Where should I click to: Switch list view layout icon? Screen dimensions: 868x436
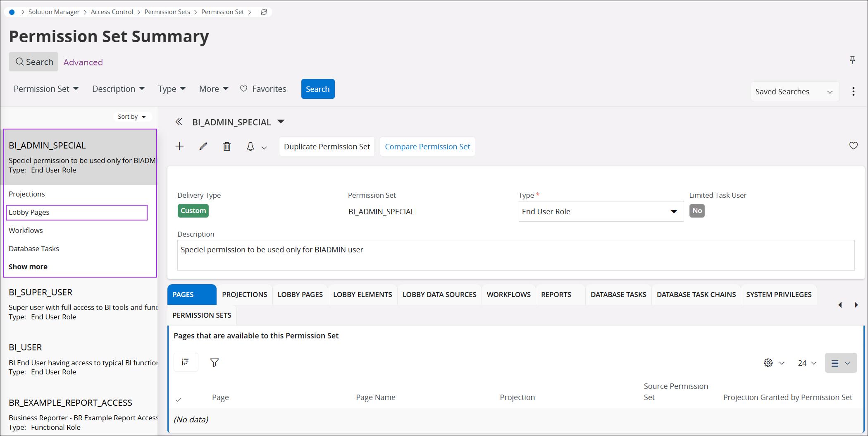click(x=841, y=363)
